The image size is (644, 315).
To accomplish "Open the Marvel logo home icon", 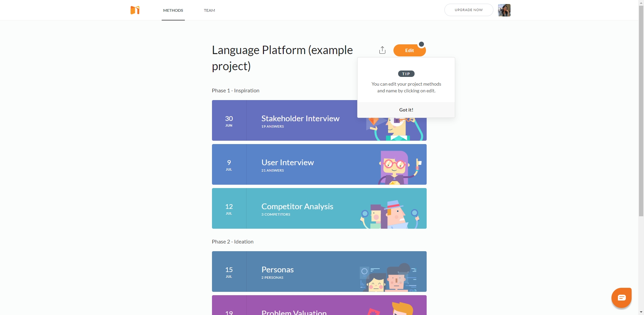I will pos(135,10).
